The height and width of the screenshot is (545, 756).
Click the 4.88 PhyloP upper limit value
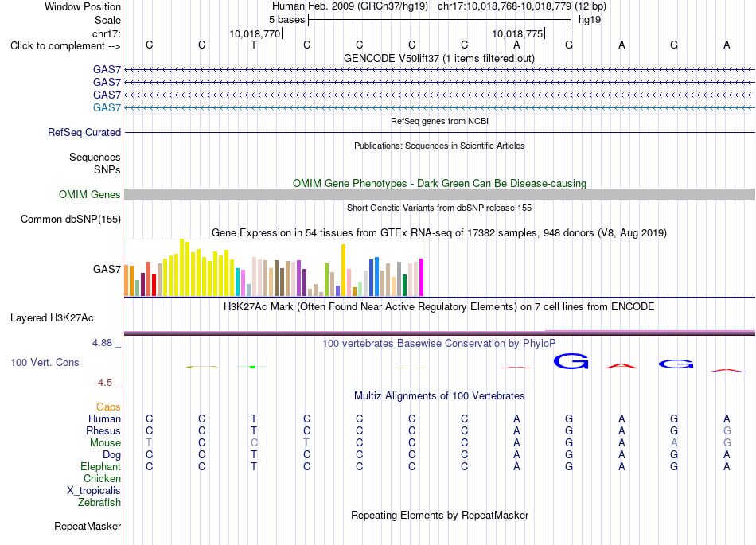tap(102, 343)
